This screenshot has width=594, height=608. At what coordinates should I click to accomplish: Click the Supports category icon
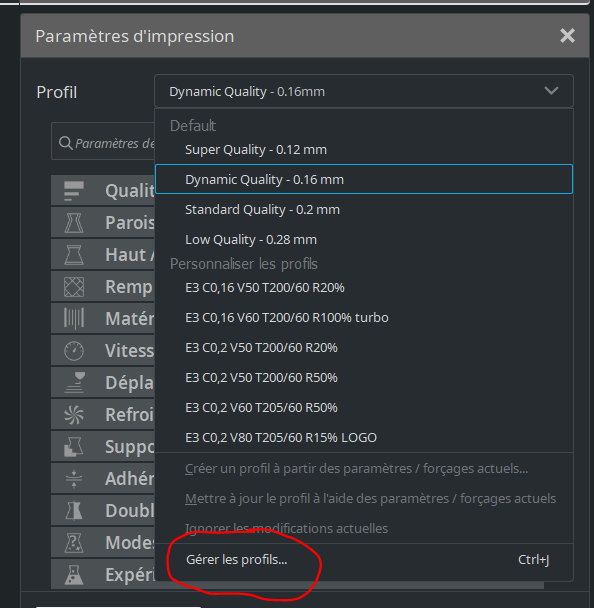point(74,447)
